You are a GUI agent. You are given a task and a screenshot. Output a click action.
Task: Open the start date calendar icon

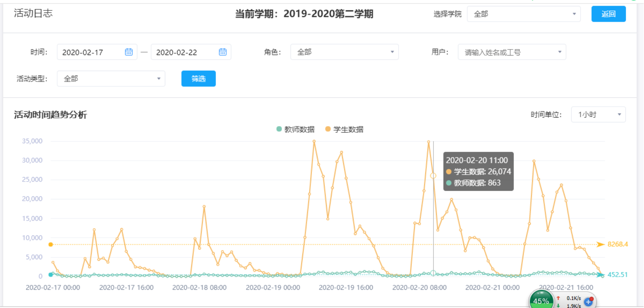[129, 52]
